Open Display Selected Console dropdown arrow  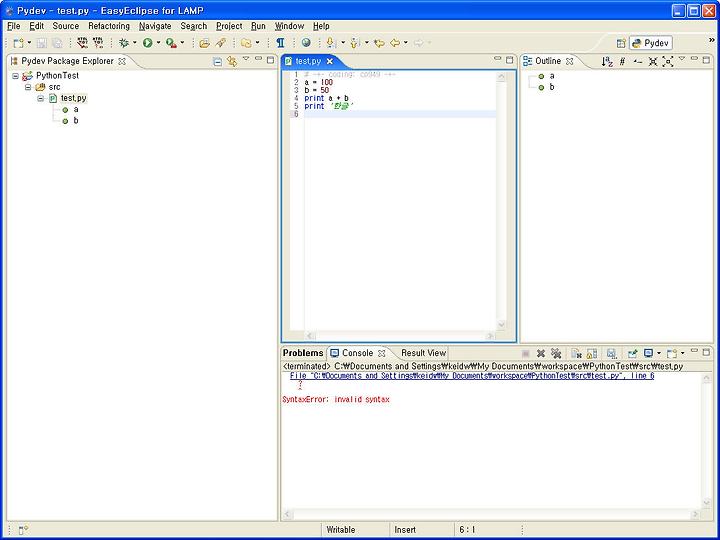pos(658,353)
